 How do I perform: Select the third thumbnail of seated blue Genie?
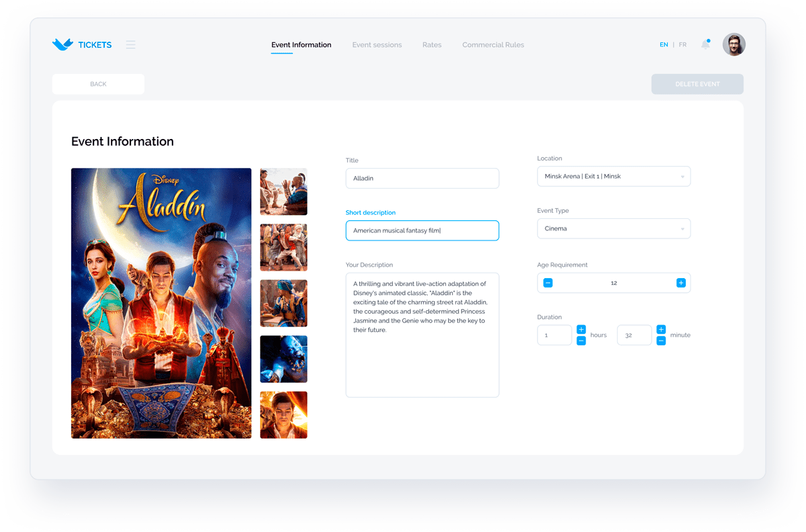pyautogui.click(x=283, y=303)
